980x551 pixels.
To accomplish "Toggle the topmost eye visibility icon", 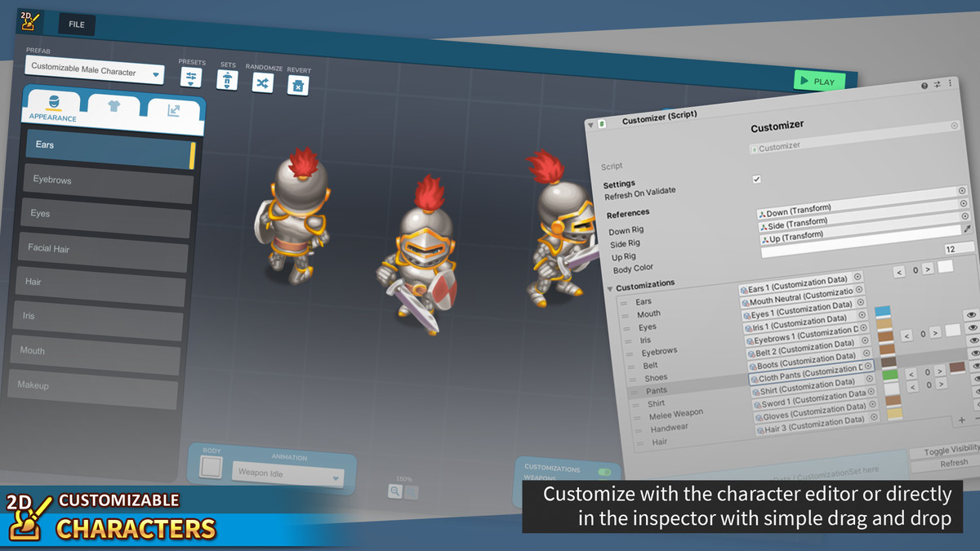I will coord(972,314).
